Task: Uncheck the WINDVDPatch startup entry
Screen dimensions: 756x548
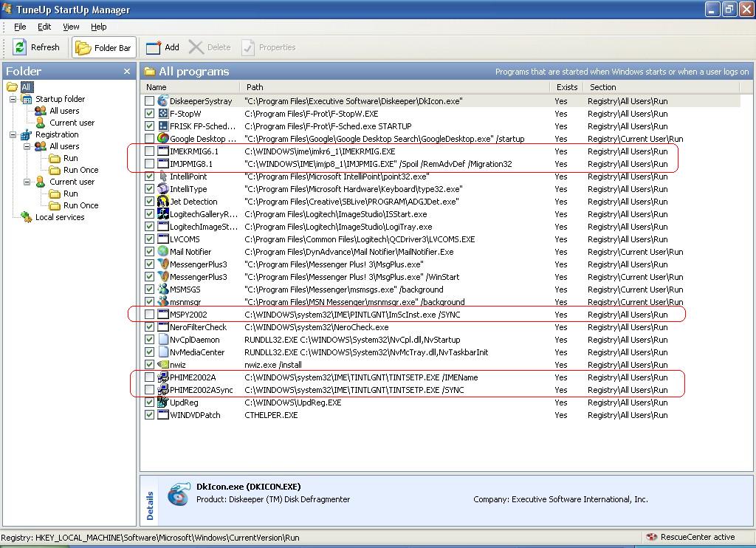Action: pos(149,415)
